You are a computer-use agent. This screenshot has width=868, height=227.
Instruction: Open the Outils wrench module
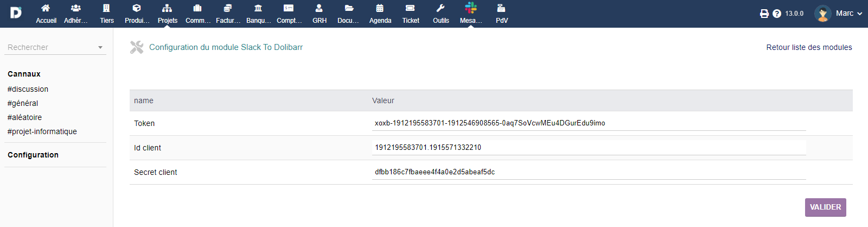click(441, 14)
